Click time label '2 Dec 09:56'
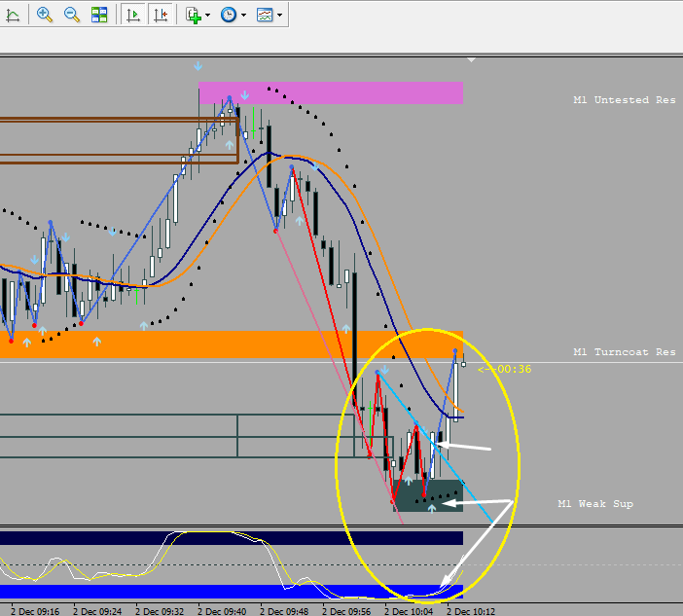Viewport: 683px width, 616px height. click(x=346, y=611)
